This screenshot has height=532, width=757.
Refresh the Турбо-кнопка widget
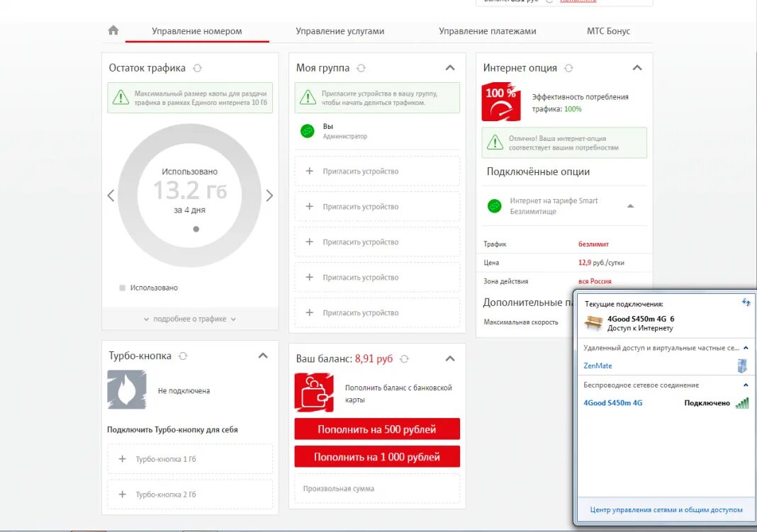point(183,356)
